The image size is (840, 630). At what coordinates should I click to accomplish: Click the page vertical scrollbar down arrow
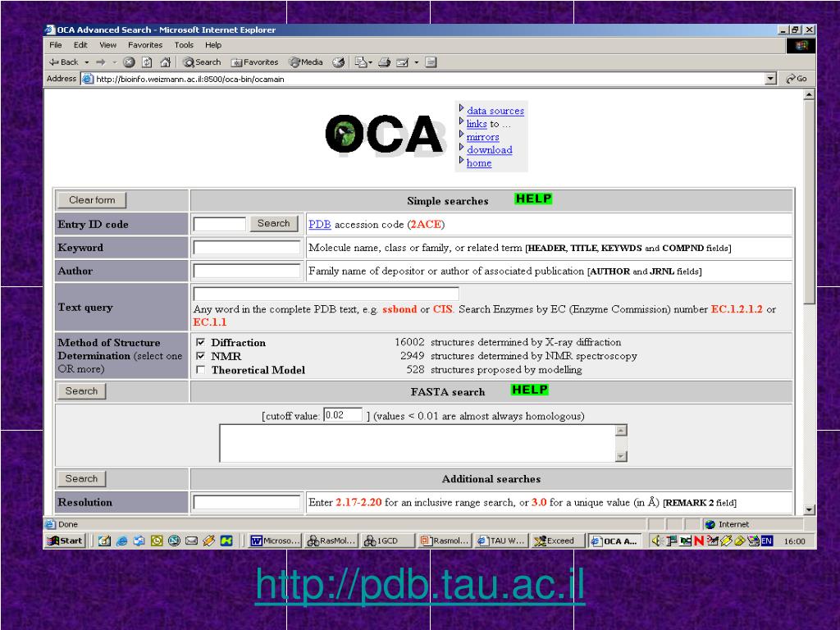[809, 510]
